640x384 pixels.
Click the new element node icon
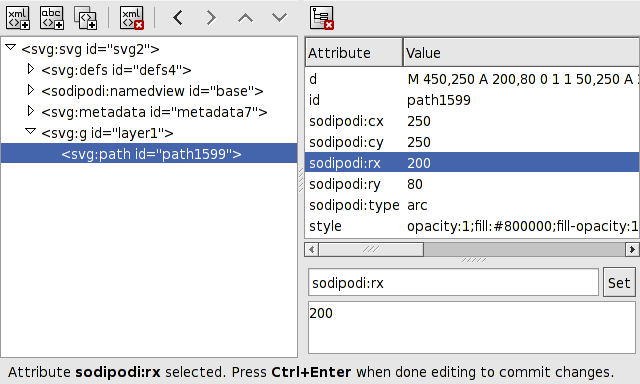(x=18, y=18)
